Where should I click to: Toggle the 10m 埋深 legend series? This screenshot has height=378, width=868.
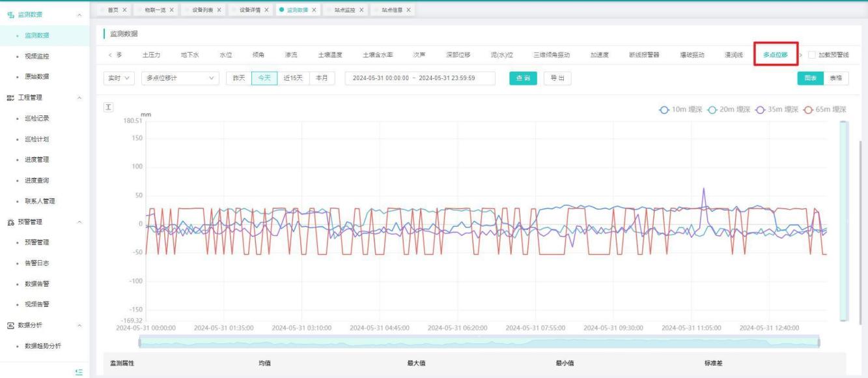point(679,109)
